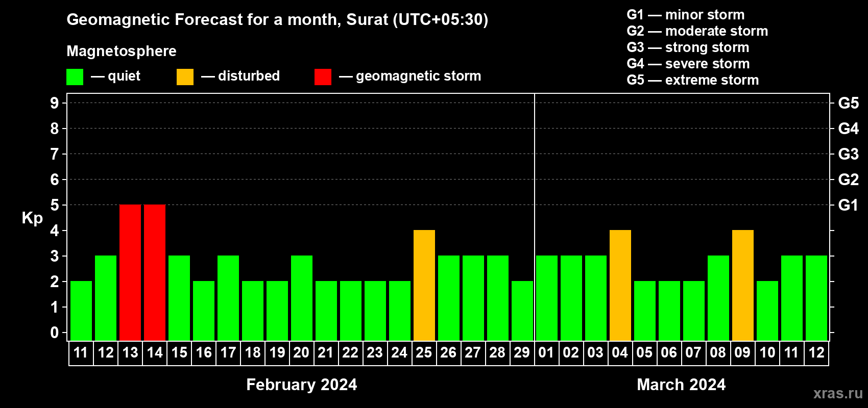
Task: Click the Kp value 0 on left axis
Action: 55,333
